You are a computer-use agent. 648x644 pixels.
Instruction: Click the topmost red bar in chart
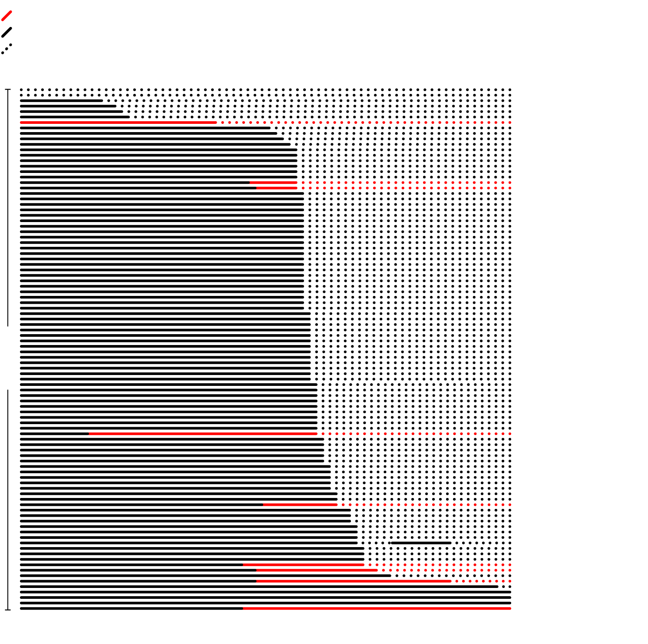tap(118, 123)
